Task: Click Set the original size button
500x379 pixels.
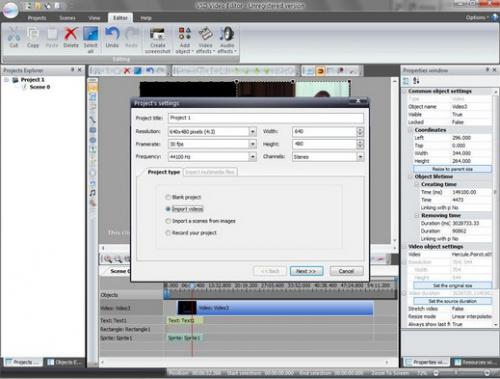Action: pos(452,285)
